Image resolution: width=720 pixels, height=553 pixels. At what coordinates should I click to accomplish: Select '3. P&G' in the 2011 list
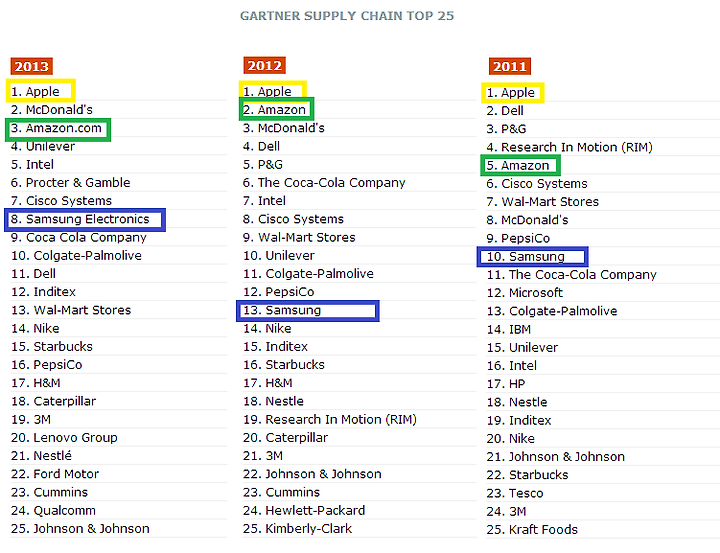click(x=506, y=129)
